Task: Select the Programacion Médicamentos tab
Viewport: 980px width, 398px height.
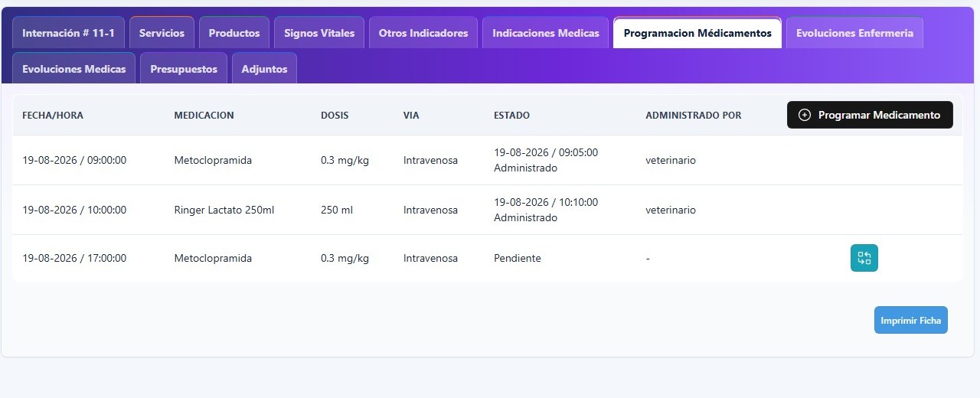Action: [697, 33]
